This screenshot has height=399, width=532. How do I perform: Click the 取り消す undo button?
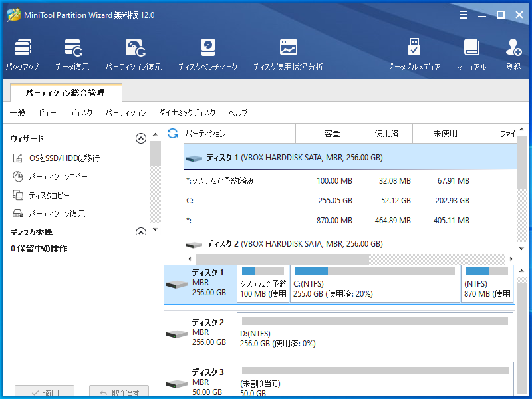click(x=119, y=392)
